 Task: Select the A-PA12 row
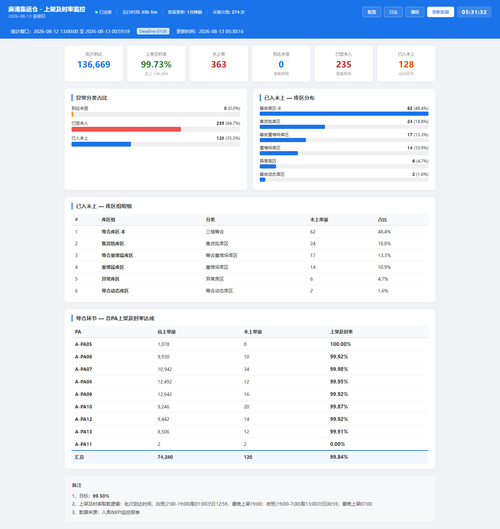coord(250,419)
